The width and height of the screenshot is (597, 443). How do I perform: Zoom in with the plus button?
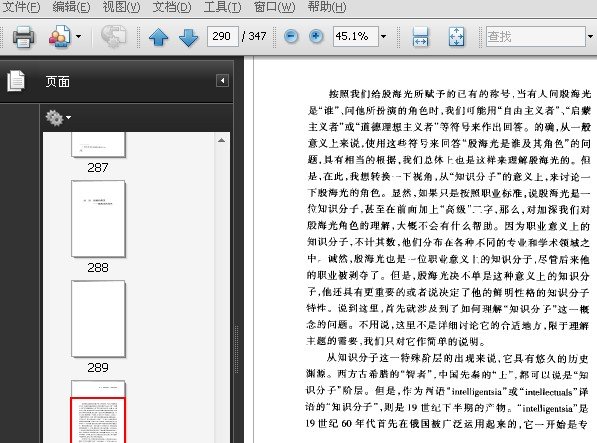point(316,37)
